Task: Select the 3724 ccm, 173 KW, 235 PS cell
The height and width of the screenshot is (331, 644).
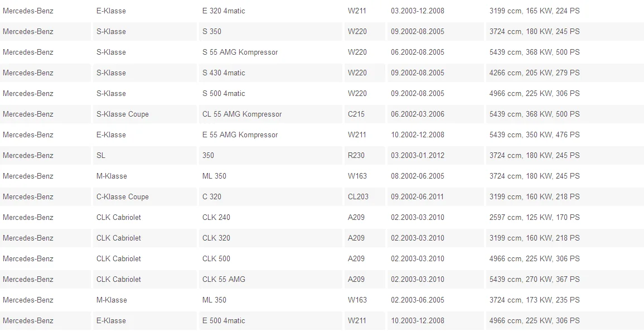Action: [x=565, y=300]
